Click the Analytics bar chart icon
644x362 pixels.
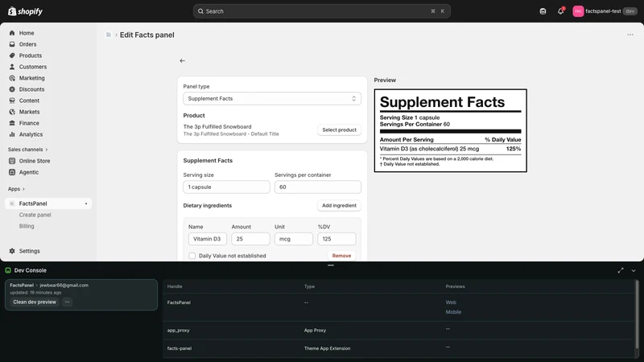pyautogui.click(x=12, y=134)
